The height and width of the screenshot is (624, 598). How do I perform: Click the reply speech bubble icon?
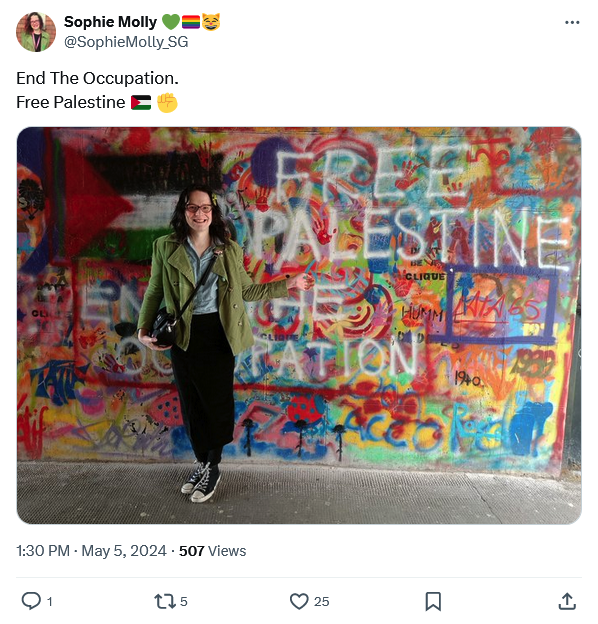pyautogui.click(x=31, y=601)
